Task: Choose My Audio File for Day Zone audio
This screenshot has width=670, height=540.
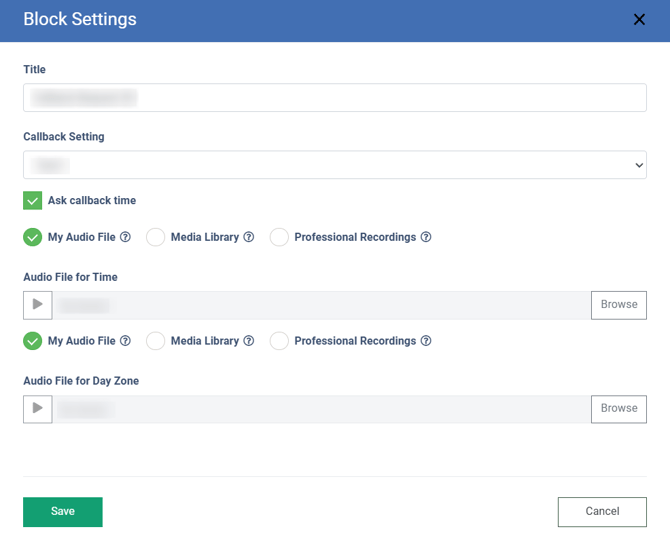Action: point(33,341)
